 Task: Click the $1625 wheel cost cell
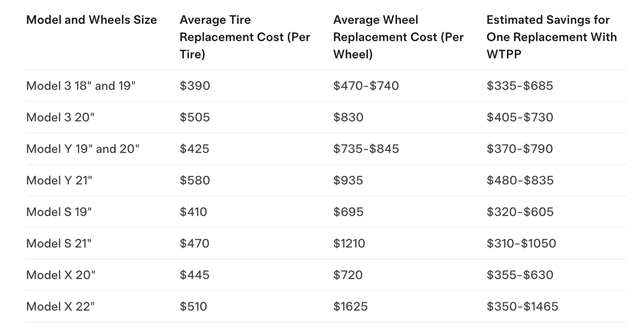[x=350, y=306]
